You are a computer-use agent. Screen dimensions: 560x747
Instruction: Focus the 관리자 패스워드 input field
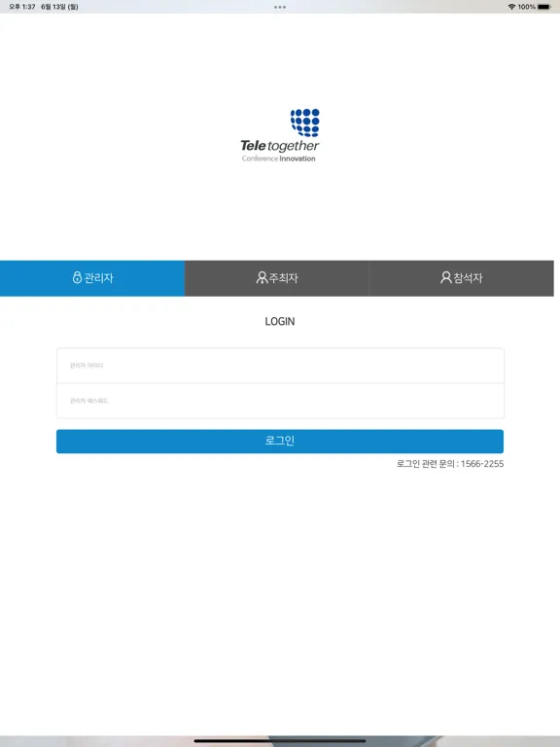280,401
